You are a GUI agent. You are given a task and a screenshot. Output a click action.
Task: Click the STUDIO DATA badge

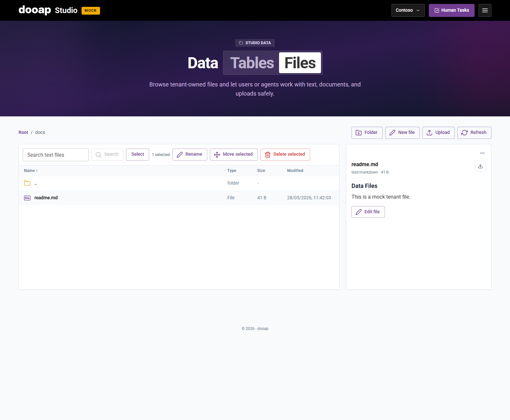point(255,43)
